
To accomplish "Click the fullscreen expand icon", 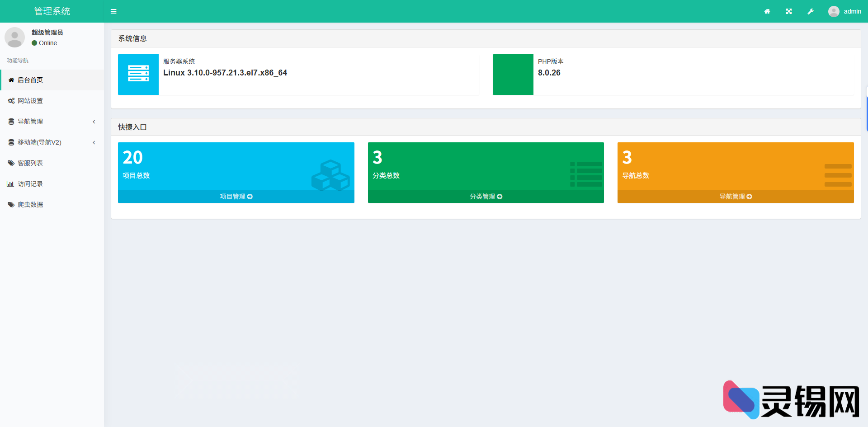I will 789,11.
